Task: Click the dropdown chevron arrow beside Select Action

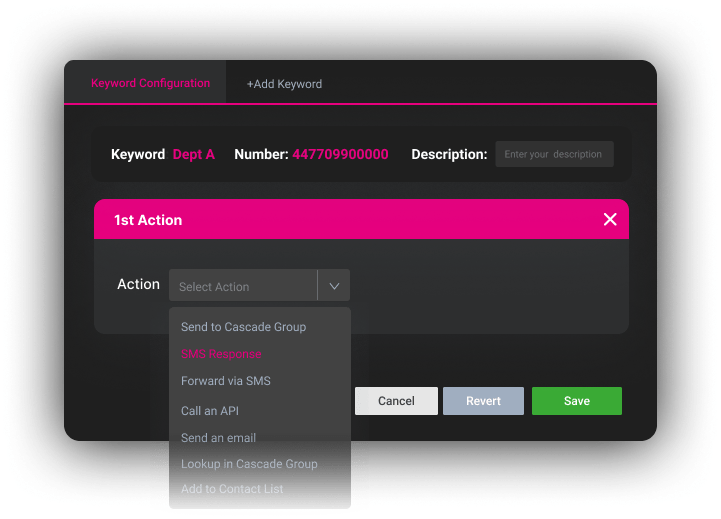Action: coord(334,286)
